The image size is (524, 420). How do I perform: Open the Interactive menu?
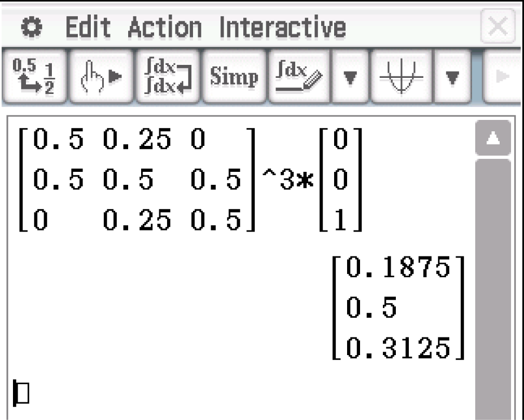coord(282,26)
